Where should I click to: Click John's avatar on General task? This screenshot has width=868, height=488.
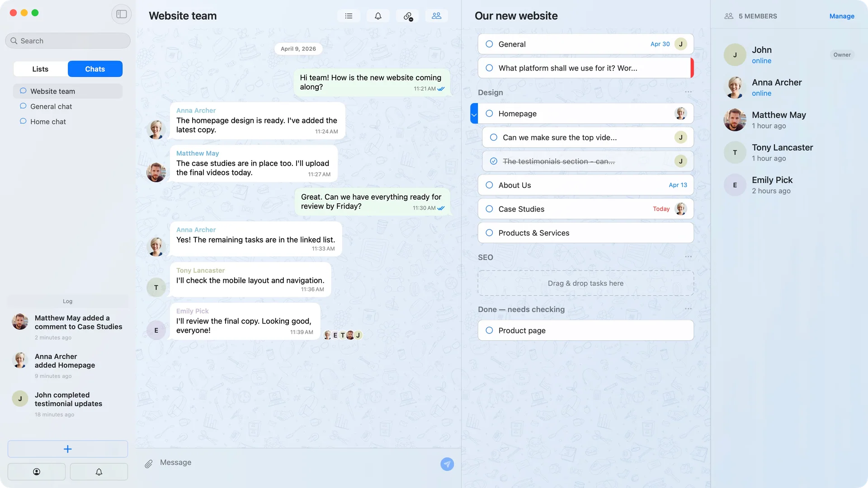[x=680, y=44]
